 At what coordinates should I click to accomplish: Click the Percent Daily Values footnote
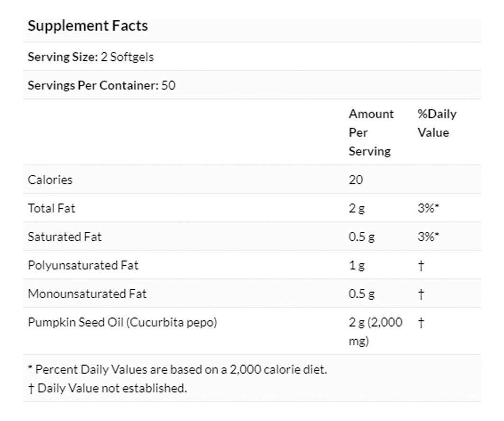pyautogui.click(x=177, y=369)
